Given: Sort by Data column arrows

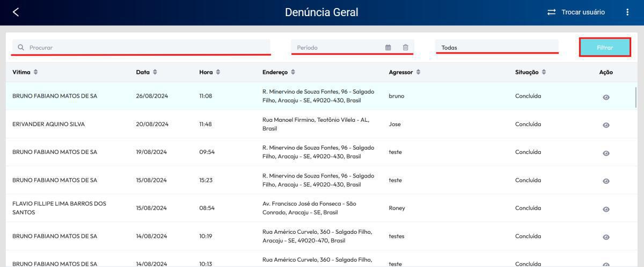Looking at the screenshot, I should pos(155,72).
